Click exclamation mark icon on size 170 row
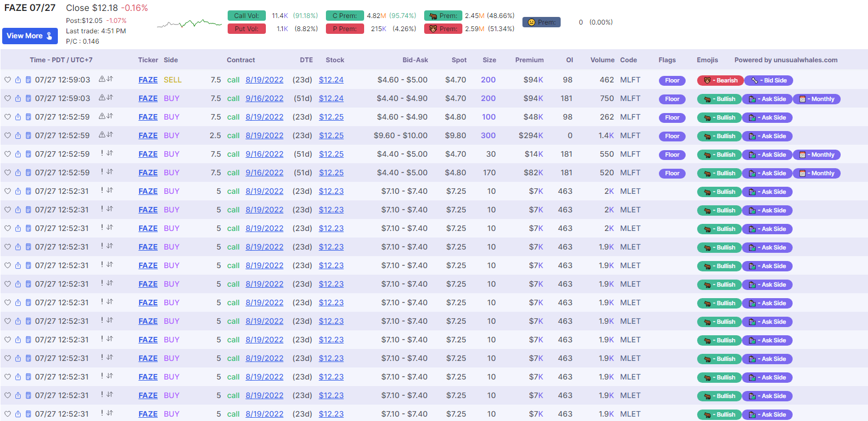This screenshot has width=868, height=421. (102, 172)
